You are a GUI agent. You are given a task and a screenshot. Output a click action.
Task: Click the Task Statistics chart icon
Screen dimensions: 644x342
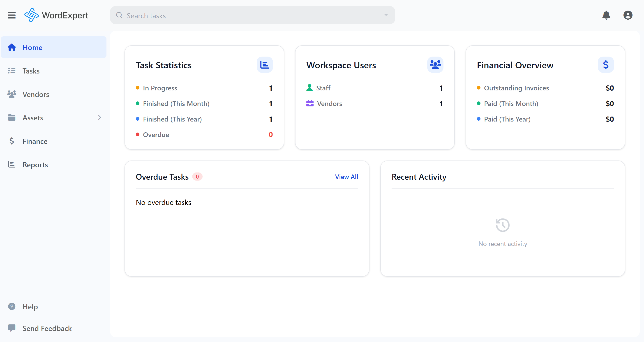tap(265, 65)
